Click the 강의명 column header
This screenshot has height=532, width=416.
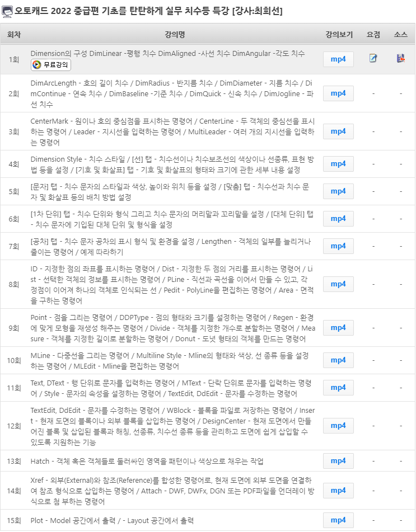(x=175, y=35)
